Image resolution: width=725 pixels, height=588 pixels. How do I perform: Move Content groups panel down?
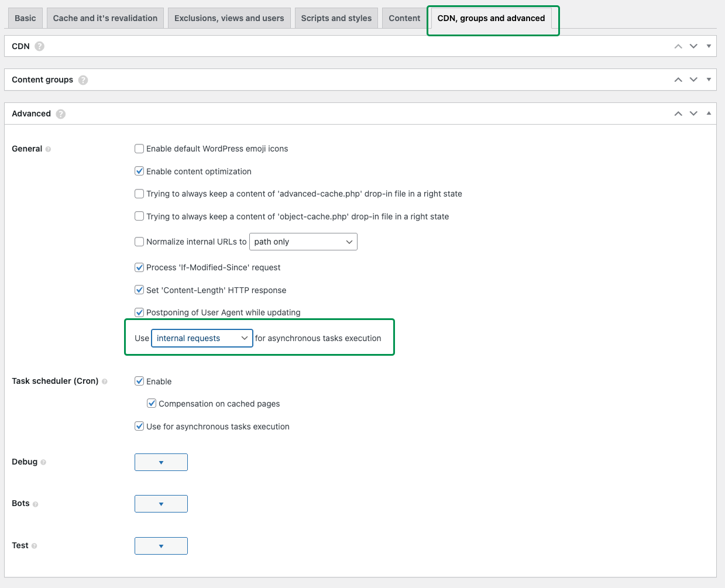(693, 80)
